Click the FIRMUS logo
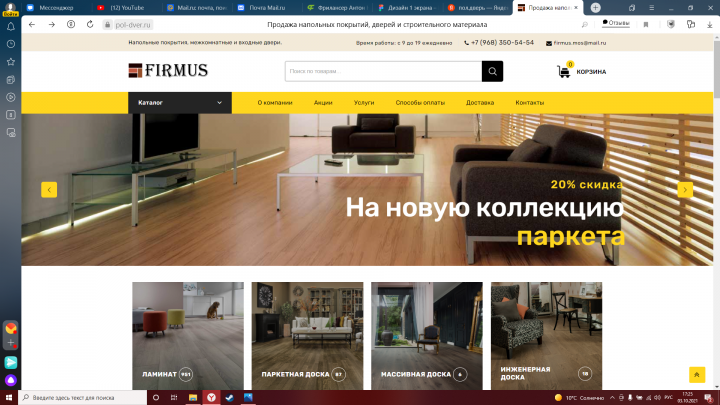The height and width of the screenshot is (405, 720). [x=168, y=71]
